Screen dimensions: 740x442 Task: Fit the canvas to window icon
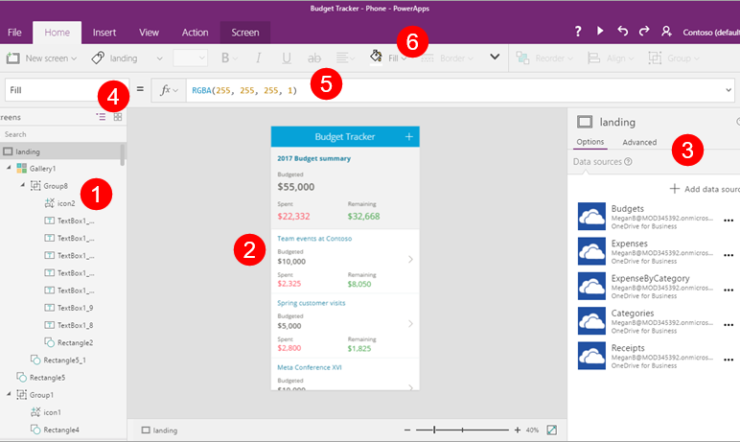[x=551, y=430]
